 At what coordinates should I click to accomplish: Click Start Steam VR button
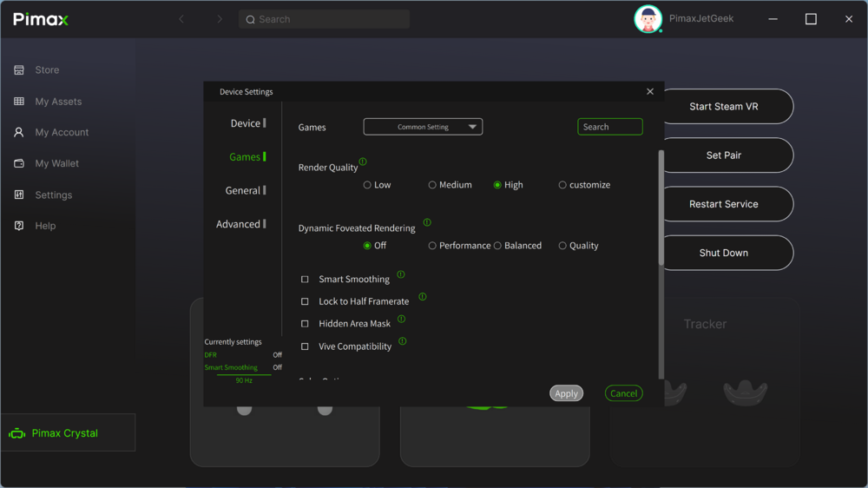pos(724,106)
